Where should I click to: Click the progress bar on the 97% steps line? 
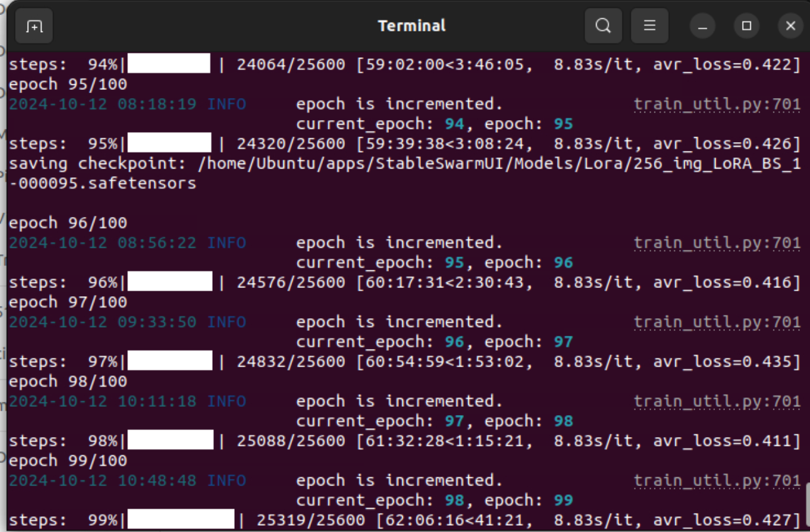tap(170, 361)
